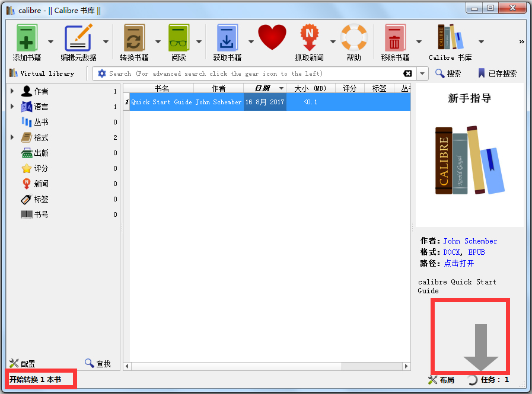The image size is (532, 394).
Task: Click the Add books (添加书籍) icon
Action: (x=27, y=39)
